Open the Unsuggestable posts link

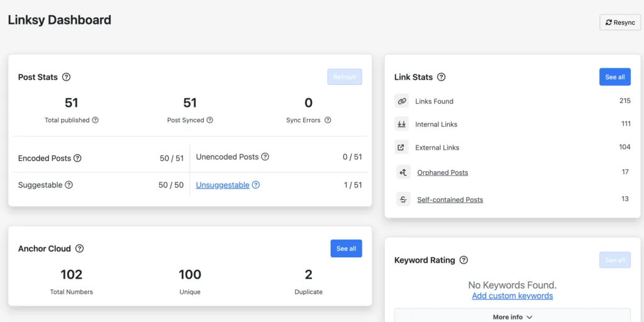point(223,186)
